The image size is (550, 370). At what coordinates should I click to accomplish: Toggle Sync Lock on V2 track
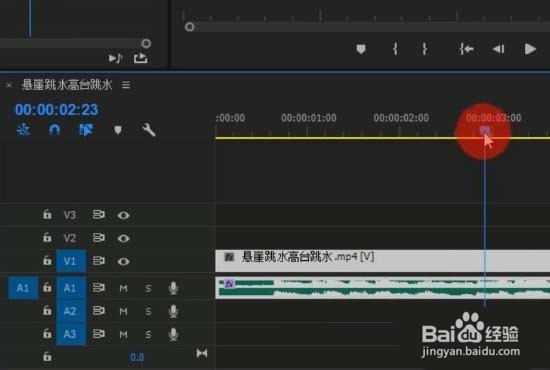99,238
